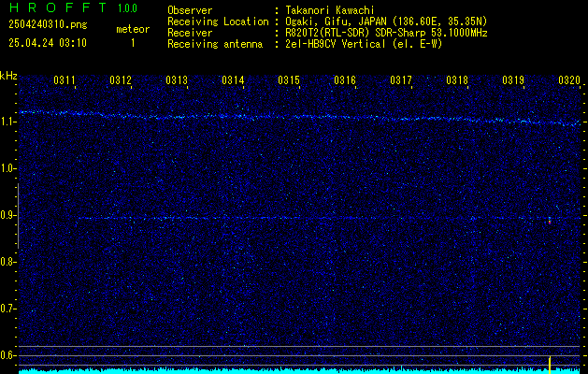The width and height of the screenshot is (588, 374).
Task: Click the meteor count value 1
Action: pyautogui.click(x=133, y=43)
